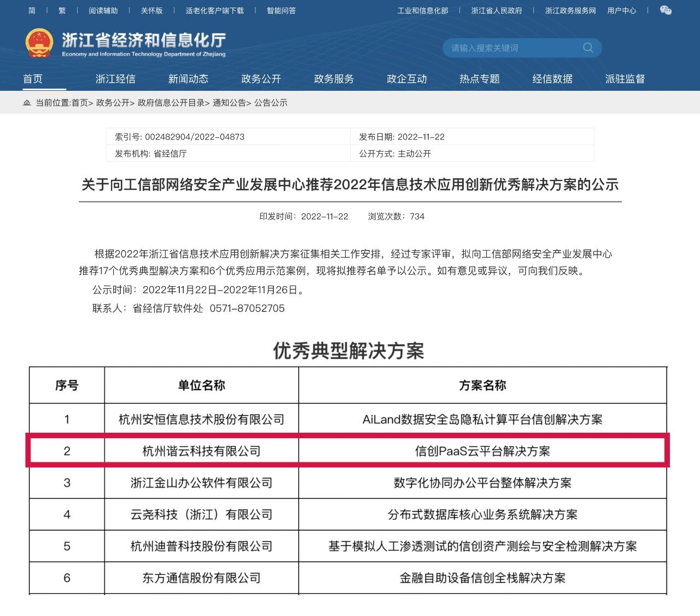Select the index number 002482904/2022-04873
Viewport: 700px width, 616px height.
coord(195,137)
